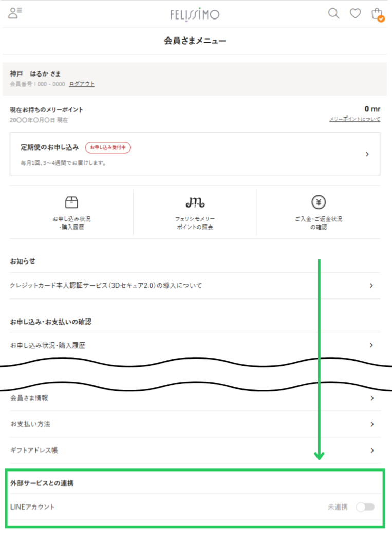This screenshot has height=544, width=392.
Task: Click the LINEアカウント label
Action: (x=32, y=507)
